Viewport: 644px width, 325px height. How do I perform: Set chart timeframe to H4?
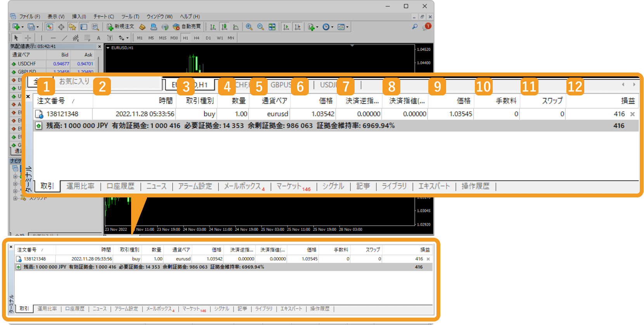tap(197, 38)
